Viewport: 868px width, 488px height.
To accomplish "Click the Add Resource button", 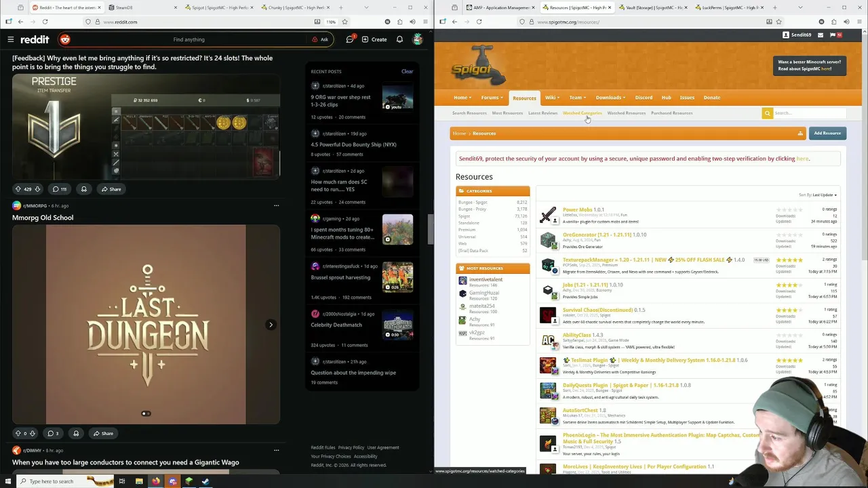I will coord(827,134).
